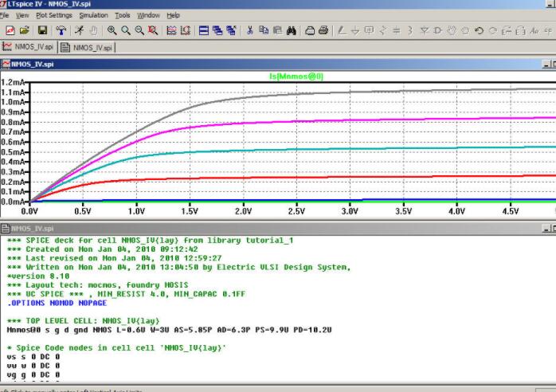The height and width of the screenshot is (392, 556).
Task: Click the Tile Windows icon
Action: [203, 30]
